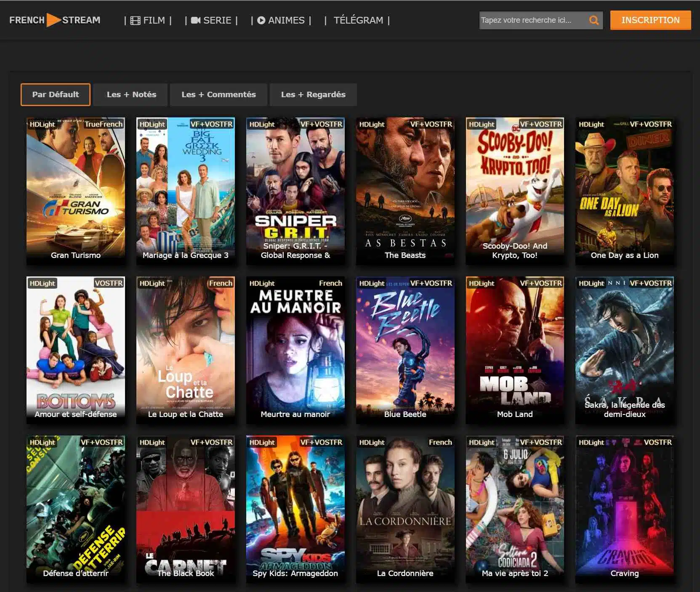
Task: Open Spy Kids: Armageddon poster
Action: point(295,509)
